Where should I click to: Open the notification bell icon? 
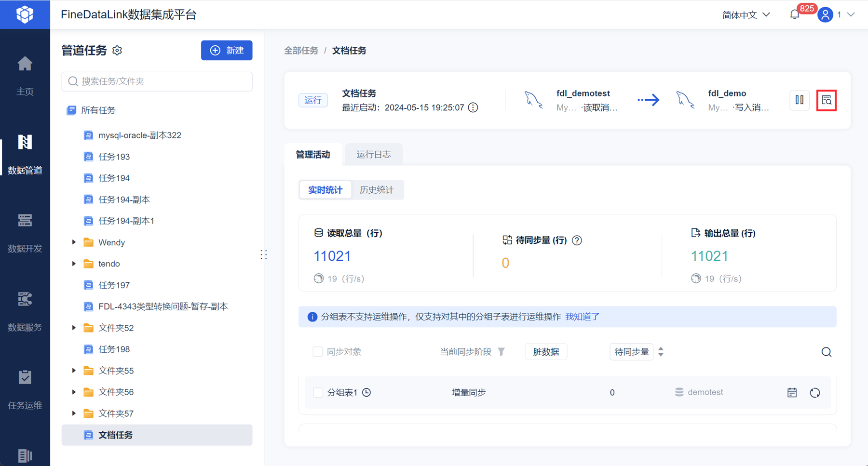(795, 15)
